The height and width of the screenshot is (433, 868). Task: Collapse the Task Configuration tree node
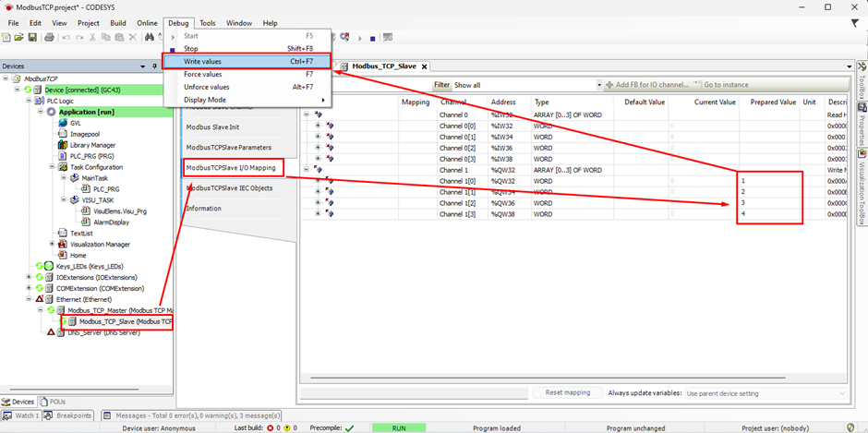(52, 167)
